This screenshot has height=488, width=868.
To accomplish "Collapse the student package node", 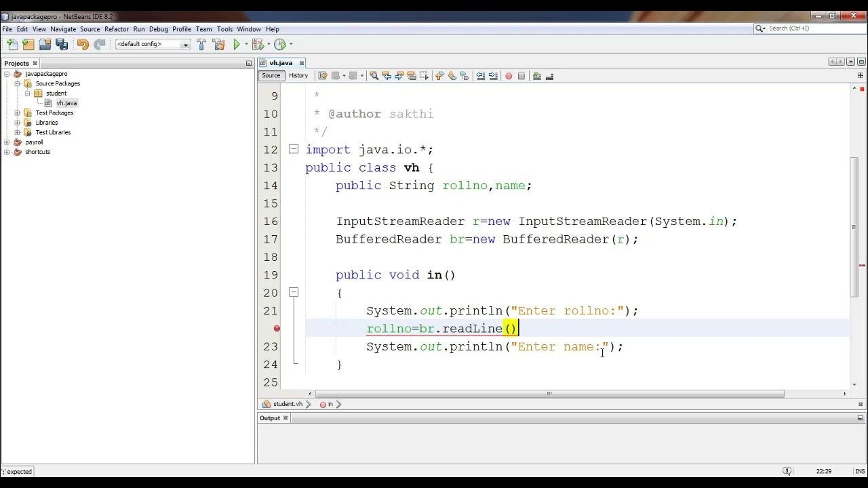I will click(27, 94).
